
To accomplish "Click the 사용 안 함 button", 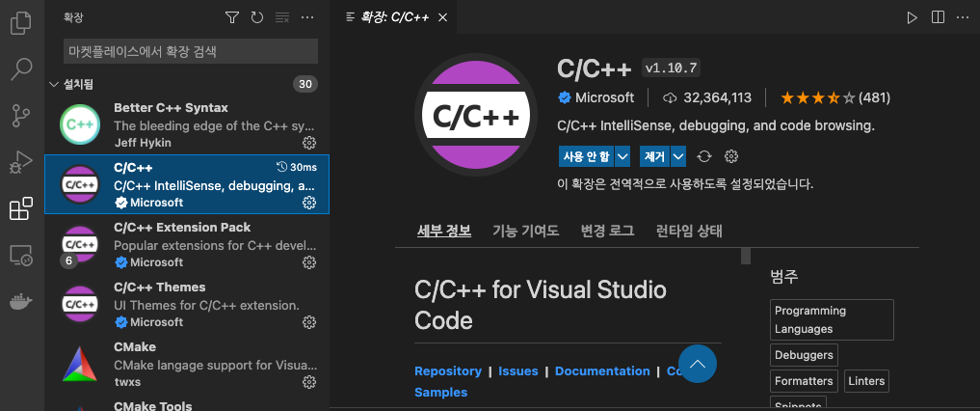I will [x=586, y=156].
